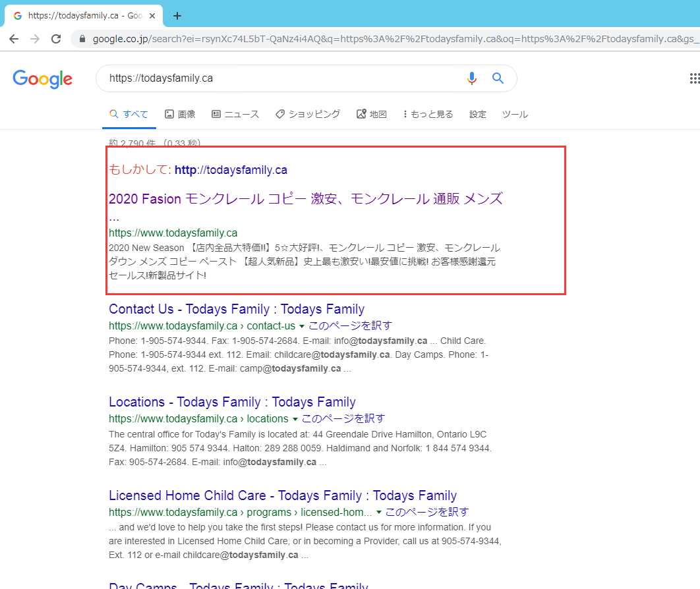The height and width of the screenshot is (589, 700).
Task: Open Day Camps - Todays Family result
Action: 239,585
